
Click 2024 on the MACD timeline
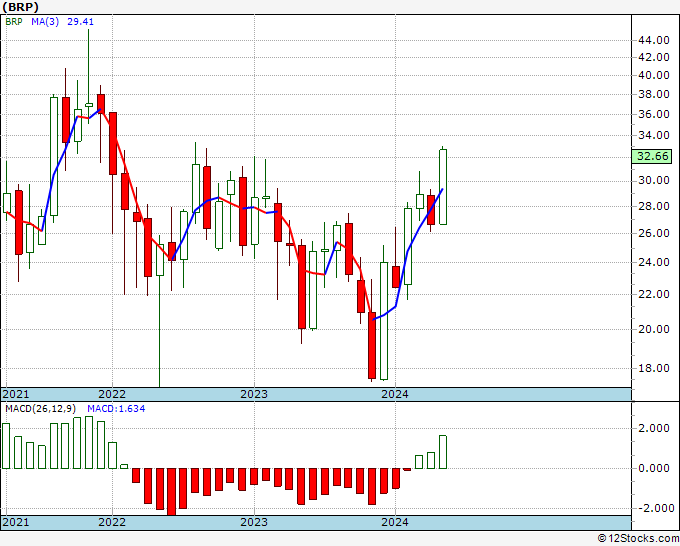click(x=395, y=522)
